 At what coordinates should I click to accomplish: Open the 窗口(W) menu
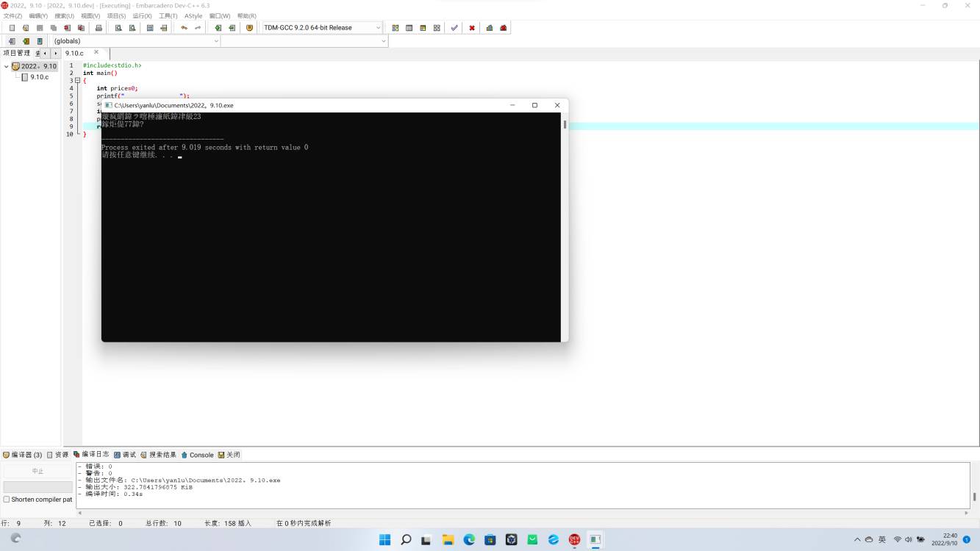click(x=219, y=16)
